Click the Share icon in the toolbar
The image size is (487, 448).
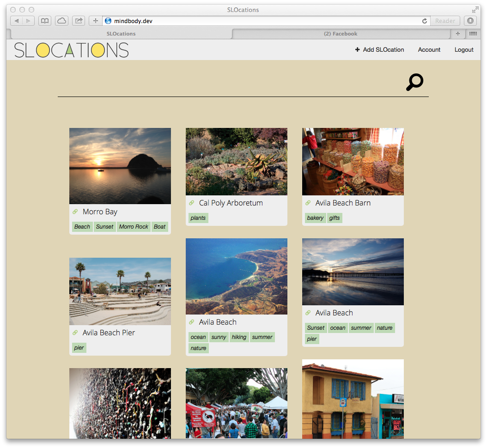pyautogui.click(x=79, y=21)
